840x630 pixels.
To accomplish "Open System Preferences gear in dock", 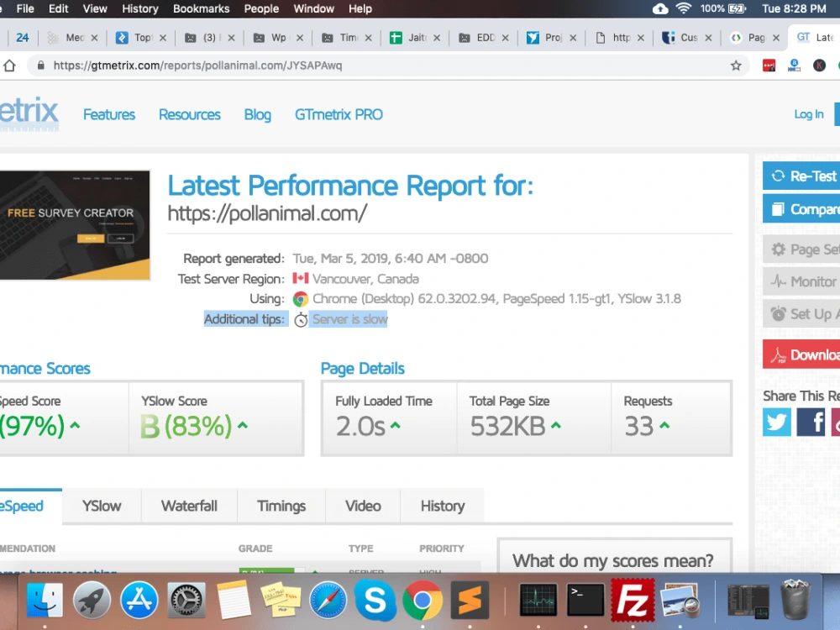I will (186, 600).
